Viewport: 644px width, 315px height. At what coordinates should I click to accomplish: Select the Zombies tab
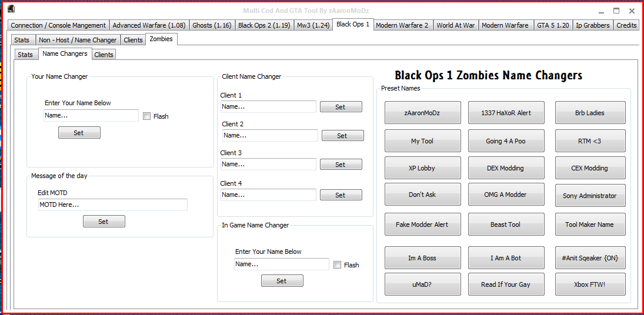(161, 39)
